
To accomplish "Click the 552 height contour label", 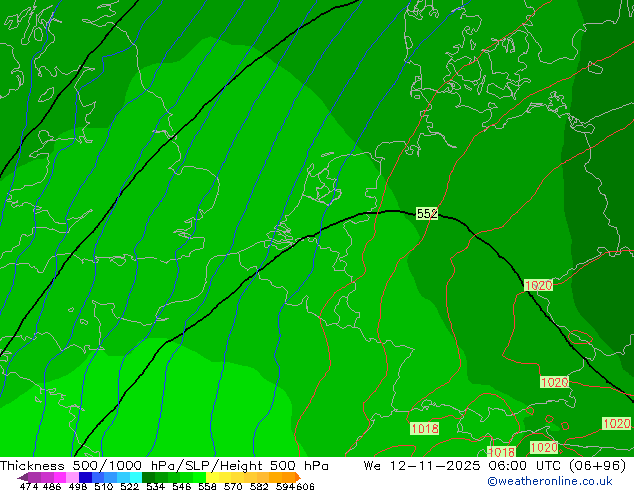I will coord(427,213).
